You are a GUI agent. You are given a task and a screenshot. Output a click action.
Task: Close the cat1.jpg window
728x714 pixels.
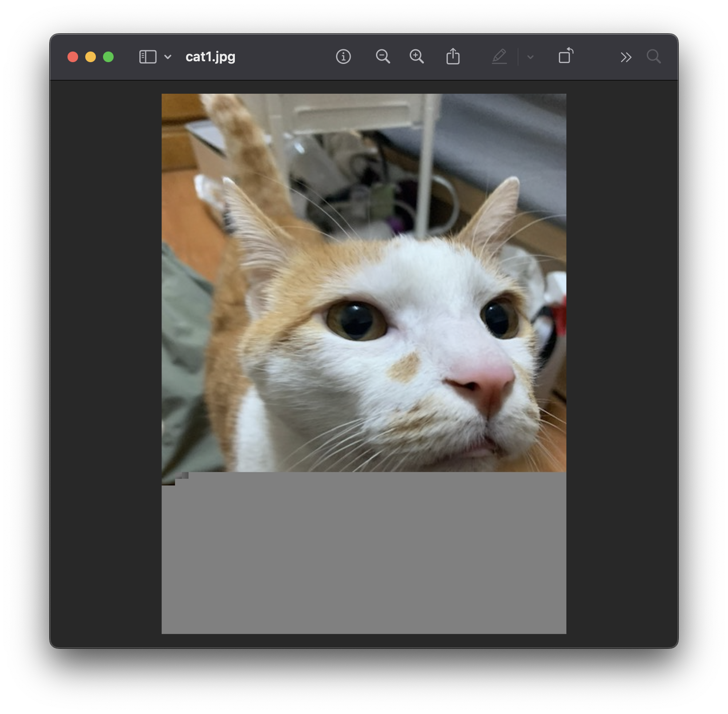coord(73,57)
